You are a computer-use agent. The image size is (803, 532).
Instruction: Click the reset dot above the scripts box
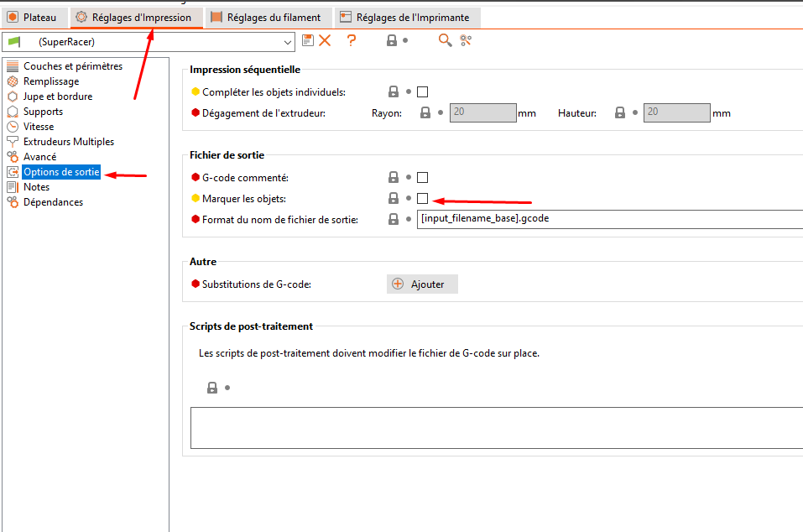[x=227, y=388]
